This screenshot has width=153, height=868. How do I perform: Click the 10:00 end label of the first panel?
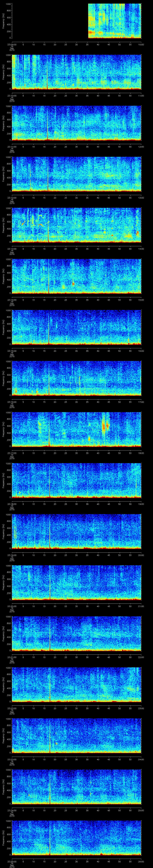(141, 44)
